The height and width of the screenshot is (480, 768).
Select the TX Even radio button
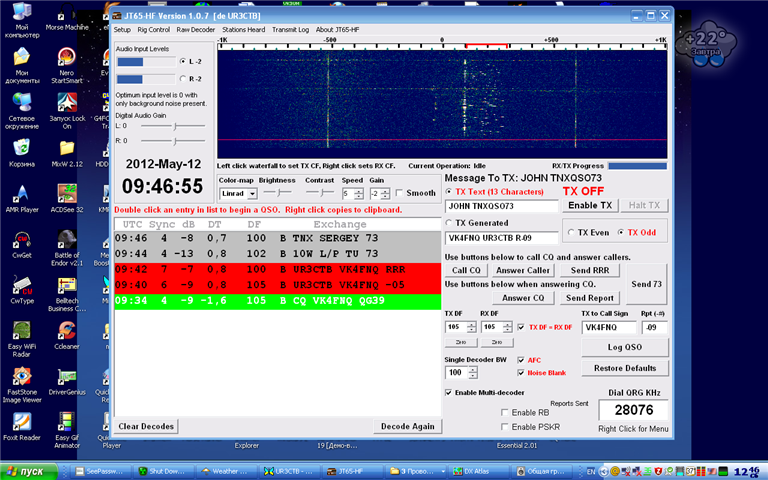572,232
